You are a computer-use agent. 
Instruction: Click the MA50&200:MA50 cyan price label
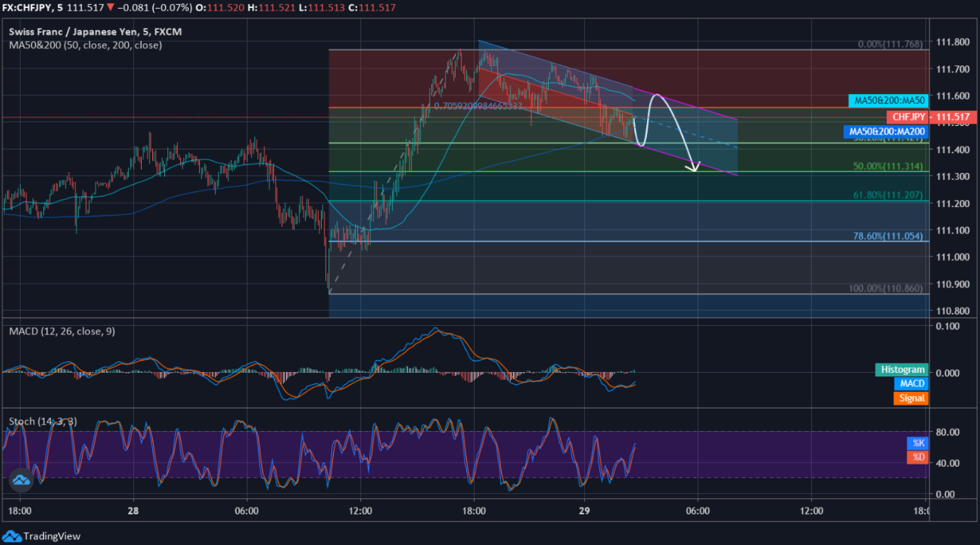[888, 101]
